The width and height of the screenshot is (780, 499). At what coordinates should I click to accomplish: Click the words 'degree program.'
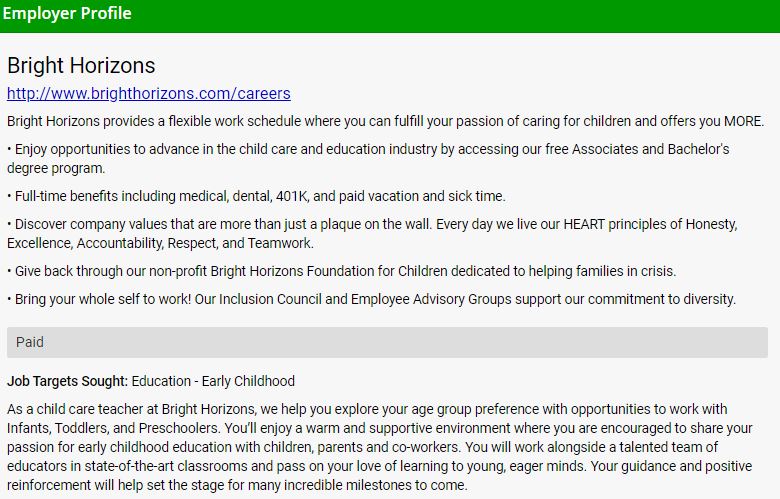tap(48, 168)
